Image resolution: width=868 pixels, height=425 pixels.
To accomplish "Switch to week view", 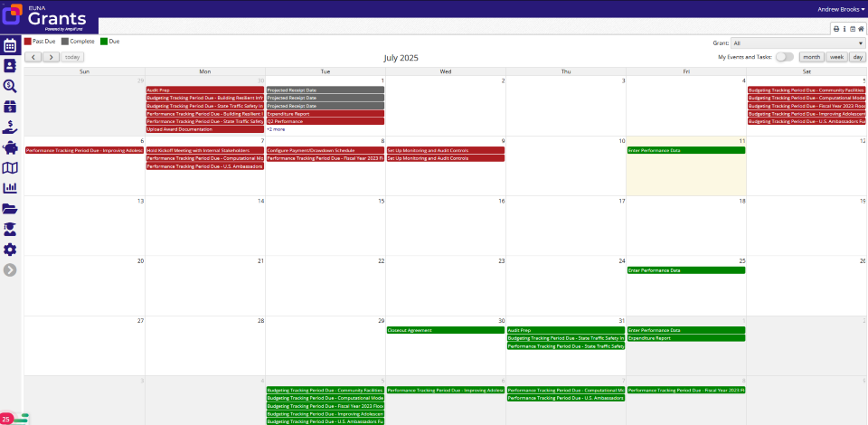I will (x=836, y=57).
